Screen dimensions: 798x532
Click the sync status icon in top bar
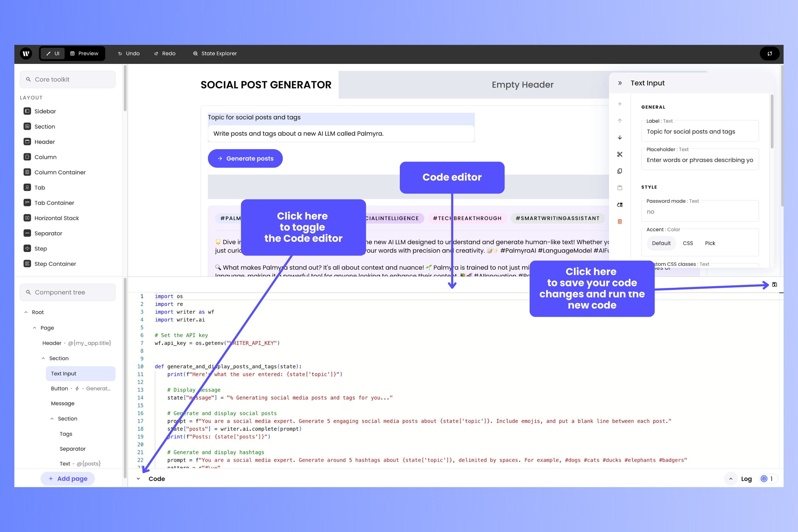click(770, 53)
